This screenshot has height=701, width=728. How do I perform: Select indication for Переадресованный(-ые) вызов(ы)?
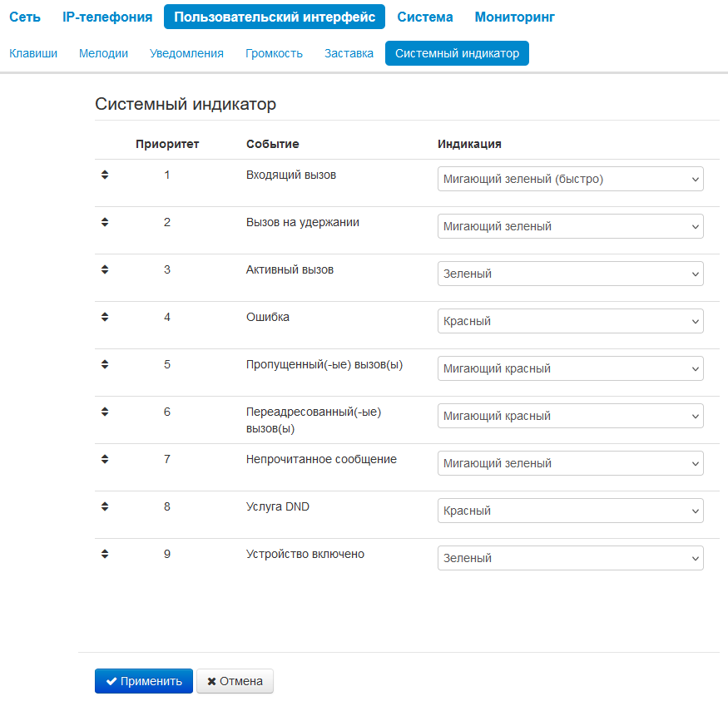coord(570,416)
